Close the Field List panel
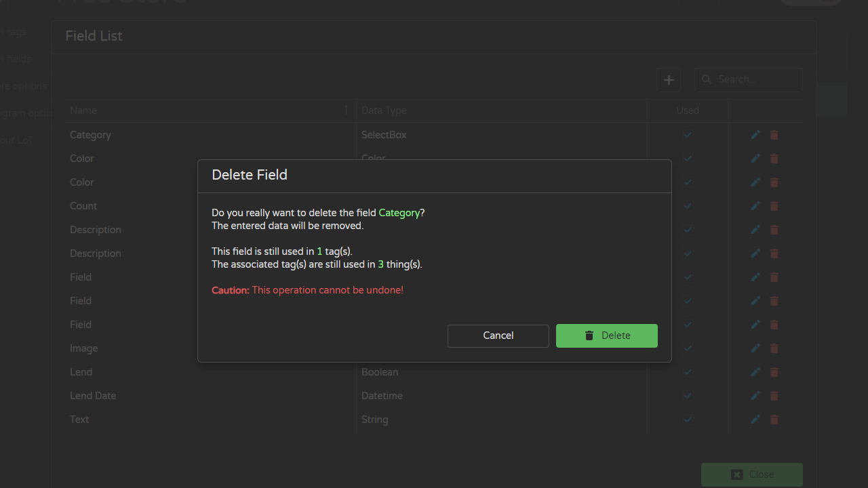The image size is (868, 488). (752, 474)
